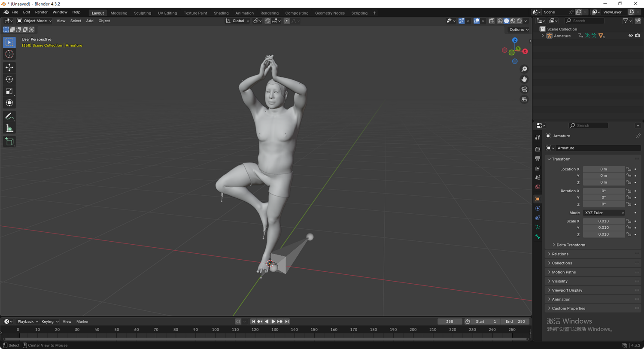Open the Render properties tab
Screen dimensions: 644x349
coord(538,149)
